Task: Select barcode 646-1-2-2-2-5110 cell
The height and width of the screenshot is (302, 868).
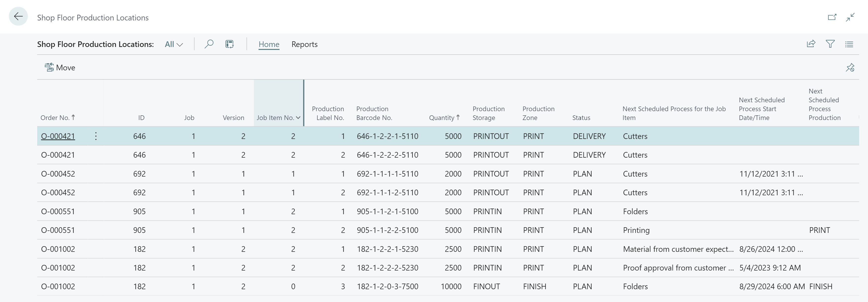Action: coord(388,155)
